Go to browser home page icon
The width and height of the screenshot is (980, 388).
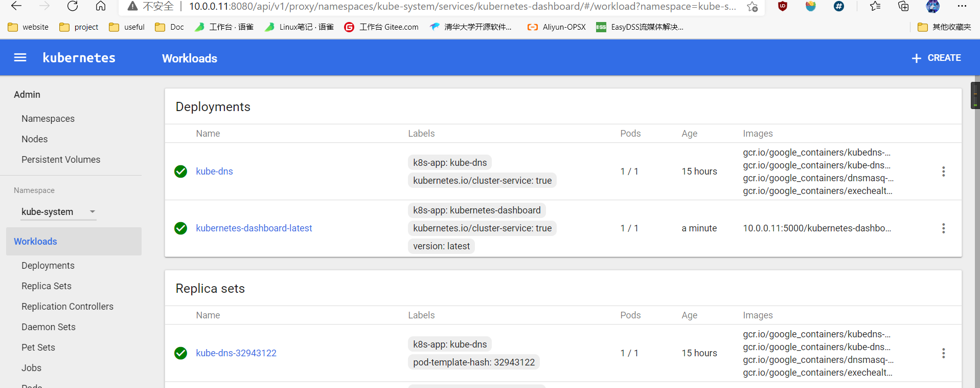[x=101, y=6]
